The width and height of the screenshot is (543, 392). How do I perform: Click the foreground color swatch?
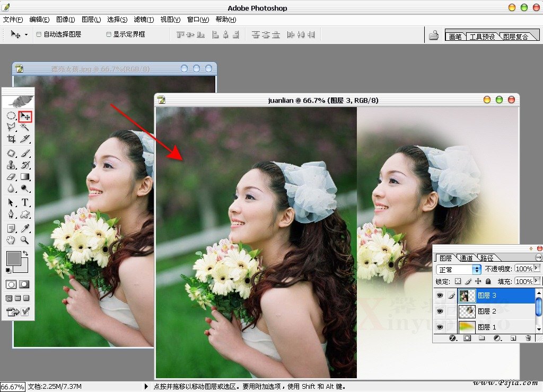[13, 259]
